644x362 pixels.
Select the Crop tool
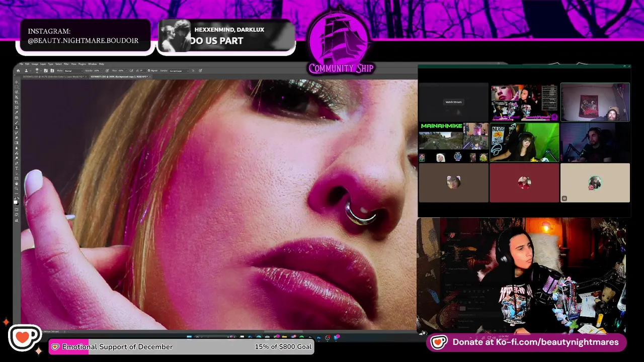click(16, 102)
